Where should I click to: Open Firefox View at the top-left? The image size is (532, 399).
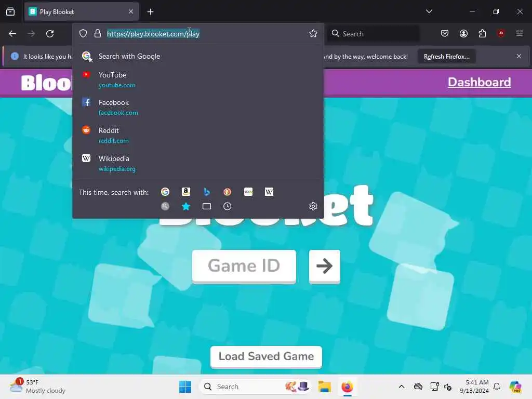coord(10,11)
